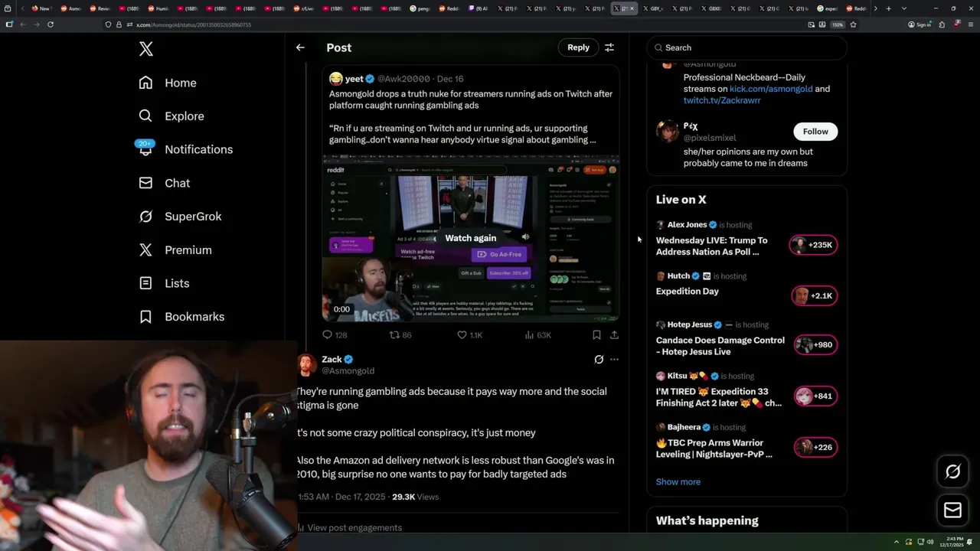This screenshot has height=551, width=980.
Task: Open Bajheera TBC Prep Arms Warrior stream
Action: point(714,448)
